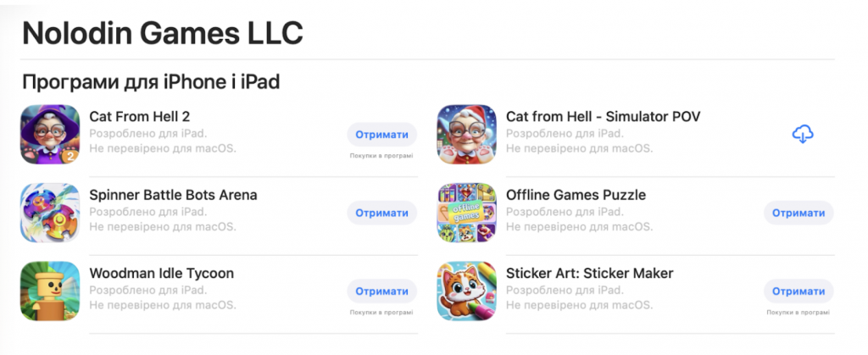The height and width of the screenshot is (355, 868).
Task: Get the Offline Games Puzzle app
Action: (x=798, y=213)
